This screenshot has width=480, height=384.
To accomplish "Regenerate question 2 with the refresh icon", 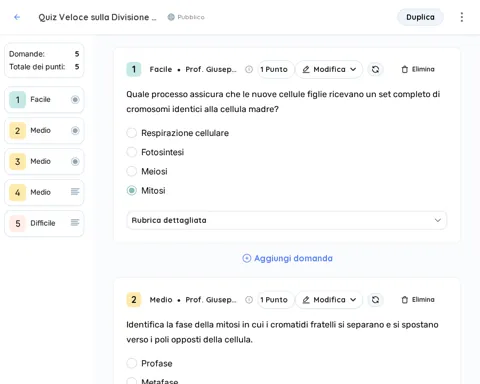I will click(375, 300).
